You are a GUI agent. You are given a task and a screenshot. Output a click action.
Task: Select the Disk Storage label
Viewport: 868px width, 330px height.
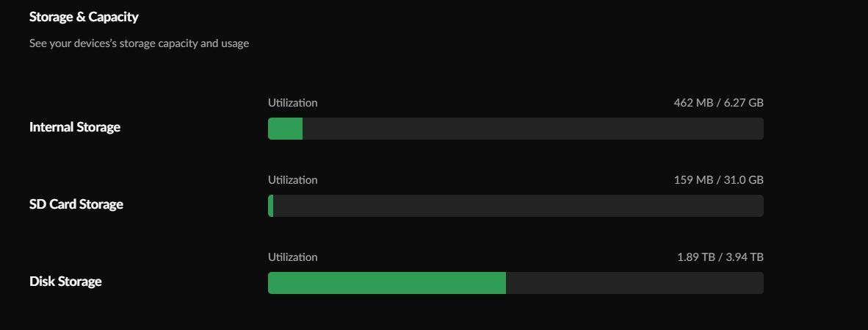point(65,281)
